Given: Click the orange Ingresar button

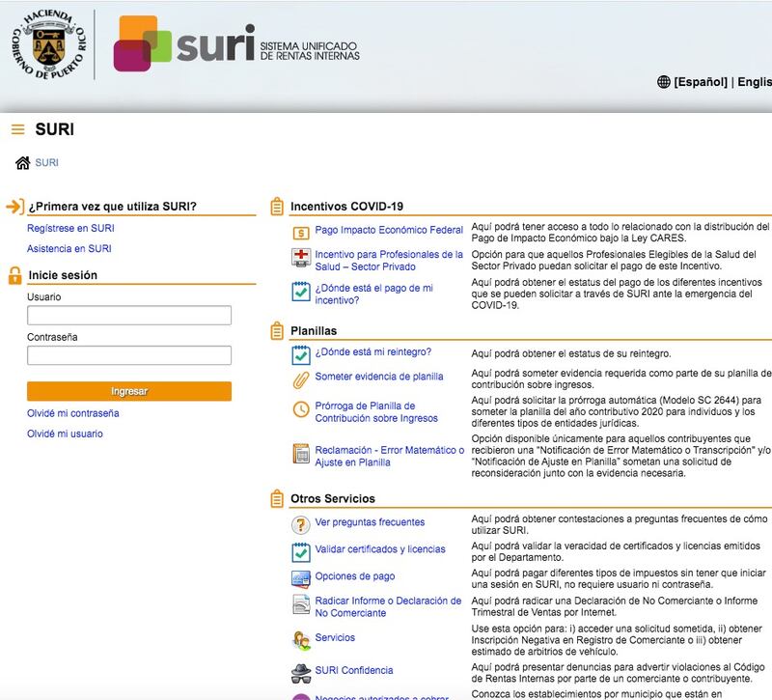Looking at the screenshot, I should click(129, 391).
